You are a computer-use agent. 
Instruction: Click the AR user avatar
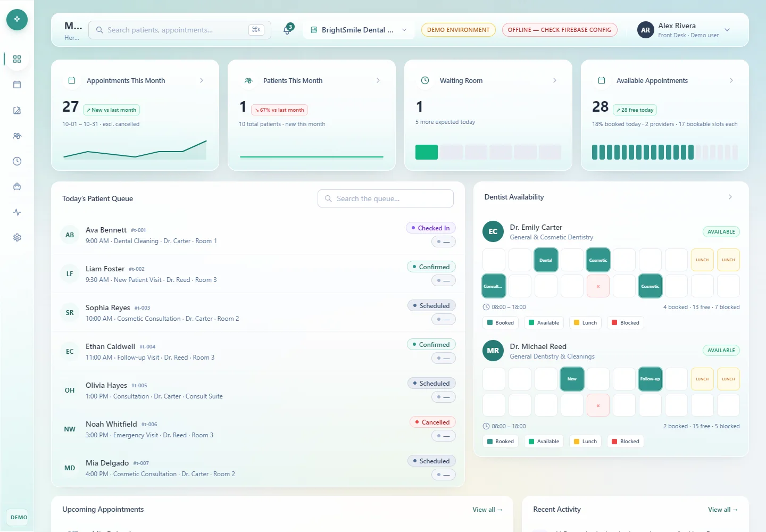pyautogui.click(x=645, y=30)
